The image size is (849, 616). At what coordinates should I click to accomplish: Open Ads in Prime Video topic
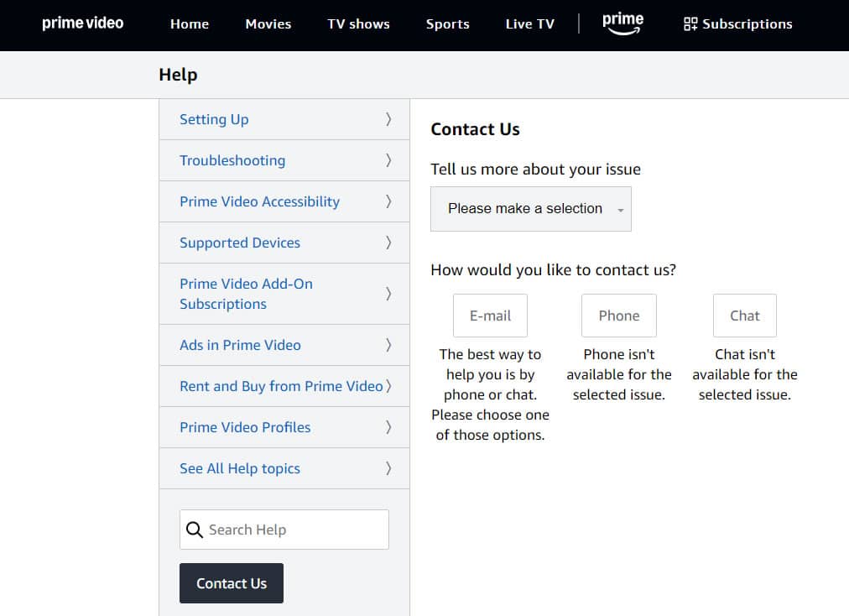click(284, 345)
